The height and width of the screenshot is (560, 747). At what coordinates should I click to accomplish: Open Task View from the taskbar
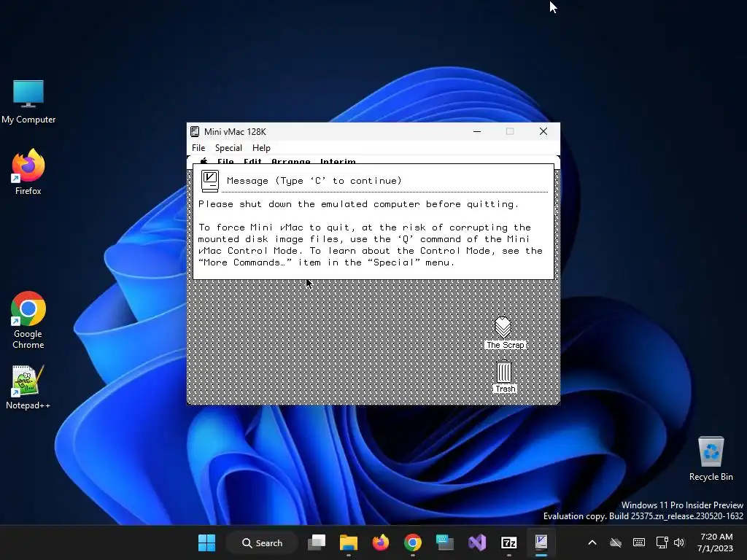click(317, 542)
